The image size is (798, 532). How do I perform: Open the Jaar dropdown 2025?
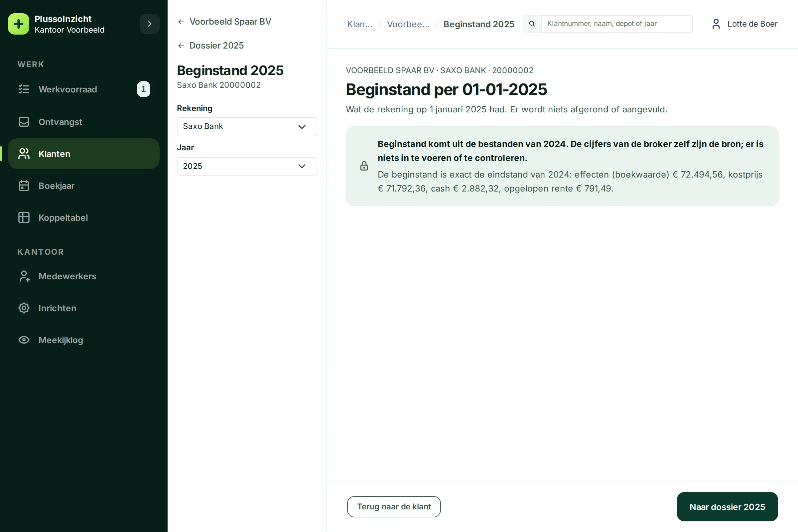247,166
